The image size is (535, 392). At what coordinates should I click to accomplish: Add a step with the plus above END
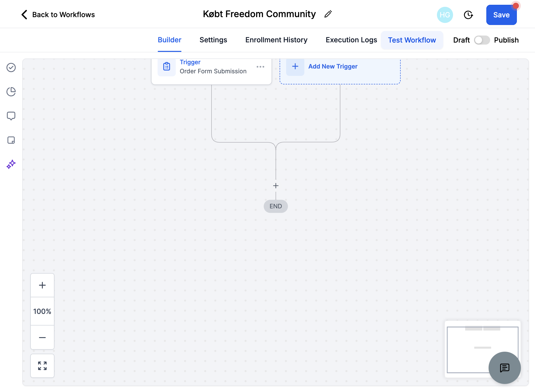pyautogui.click(x=276, y=186)
